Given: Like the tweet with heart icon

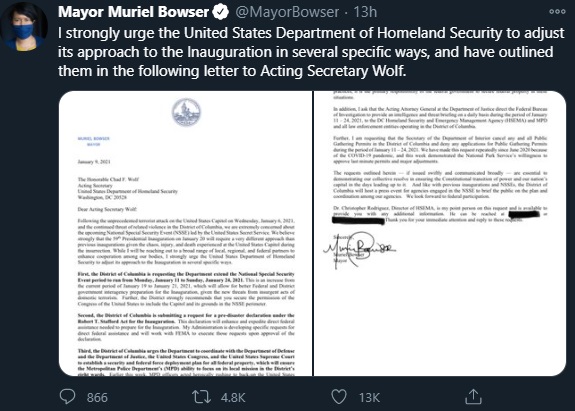Looking at the screenshot, I should click(338, 397).
